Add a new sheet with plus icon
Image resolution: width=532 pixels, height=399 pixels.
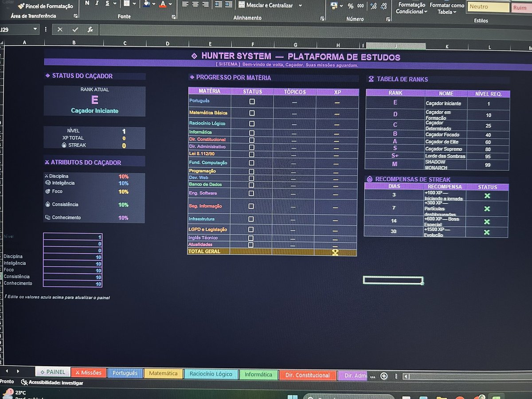tap(384, 376)
